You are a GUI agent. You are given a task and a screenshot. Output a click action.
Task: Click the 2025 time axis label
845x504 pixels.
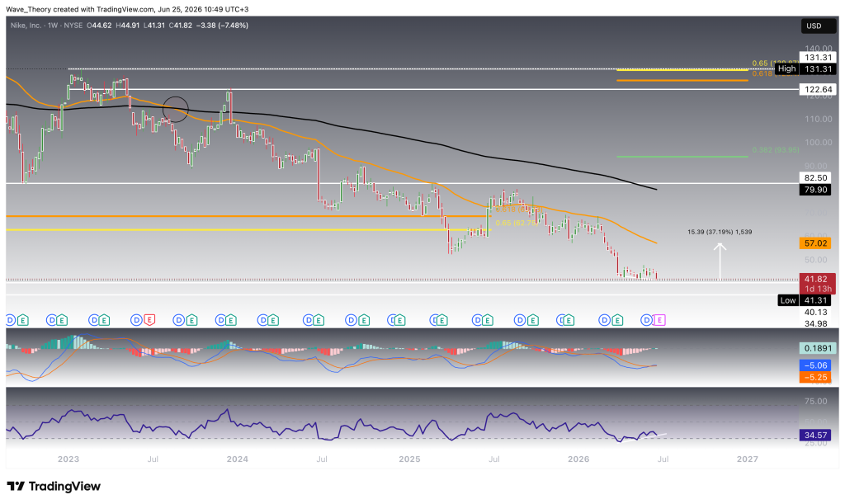409,459
